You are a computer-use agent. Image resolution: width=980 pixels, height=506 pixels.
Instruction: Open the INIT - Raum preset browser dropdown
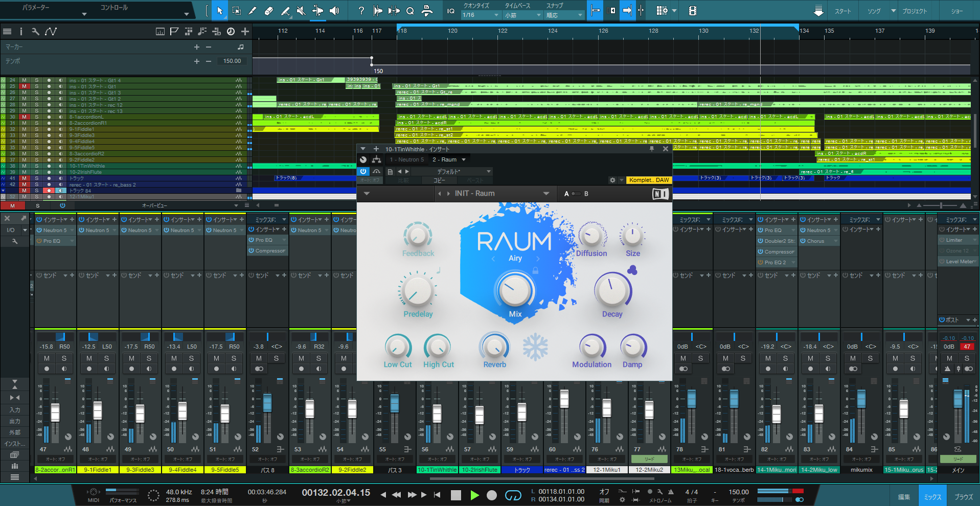pyautogui.click(x=546, y=194)
